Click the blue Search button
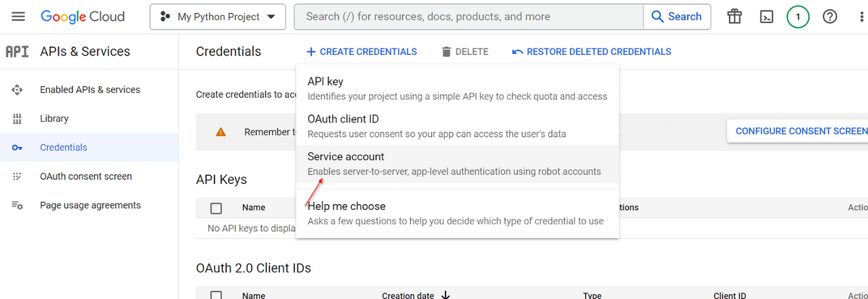 coord(677,17)
